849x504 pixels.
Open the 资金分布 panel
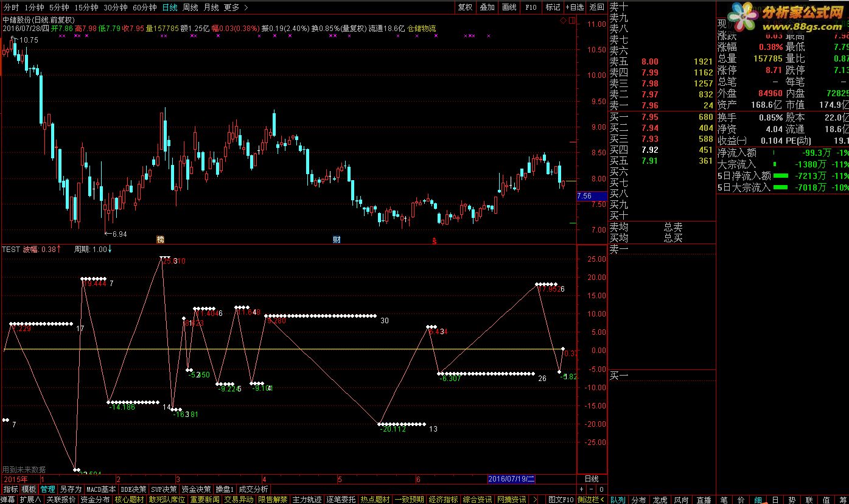[x=95, y=499]
